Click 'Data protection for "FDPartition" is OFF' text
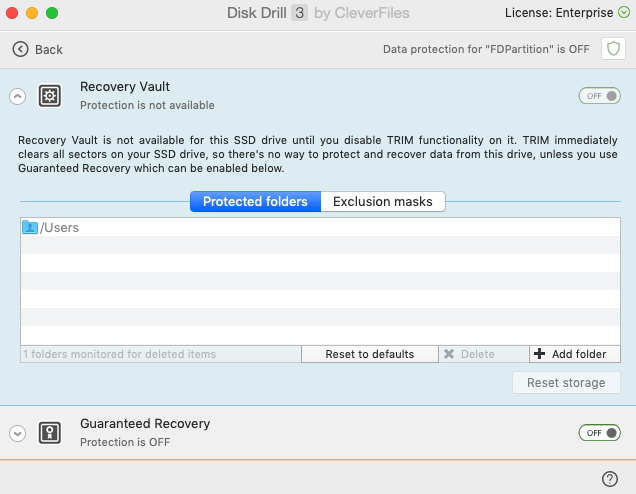The image size is (636, 494). pyautogui.click(x=486, y=49)
